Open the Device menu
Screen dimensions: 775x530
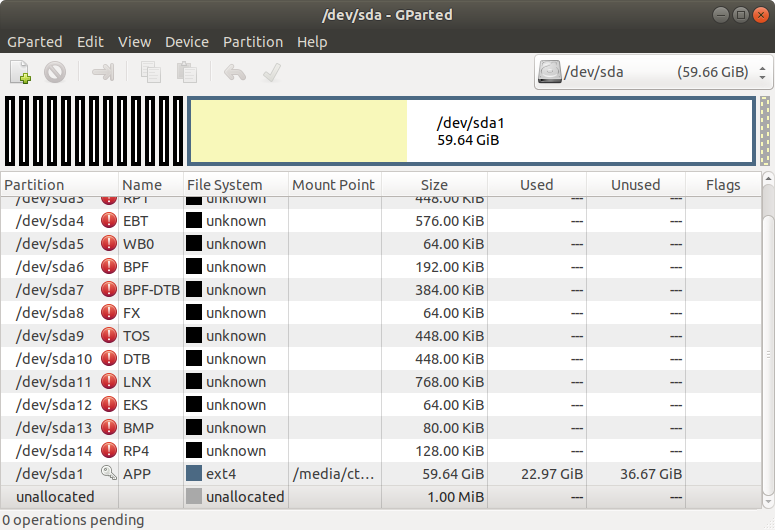(187, 42)
